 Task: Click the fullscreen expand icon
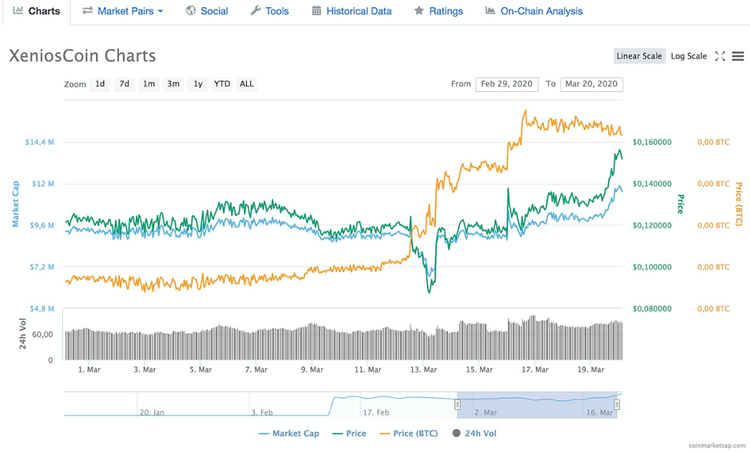pyautogui.click(x=720, y=57)
